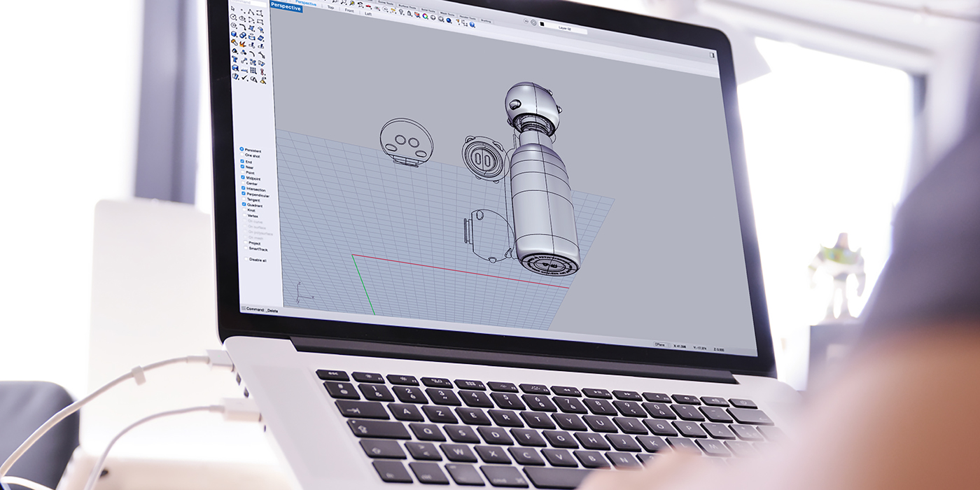
Task: Select the Point tool icon
Action: click(243, 11)
